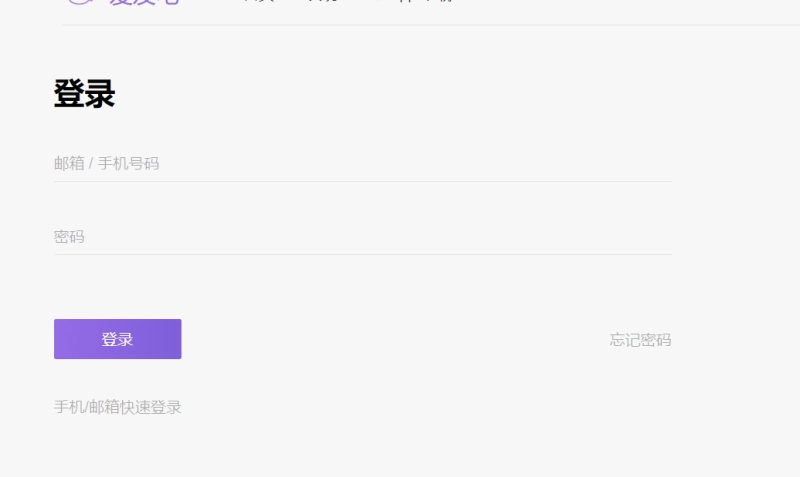Focus the 密码 password field
Viewport: 800px width, 477px height.
pos(363,237)
